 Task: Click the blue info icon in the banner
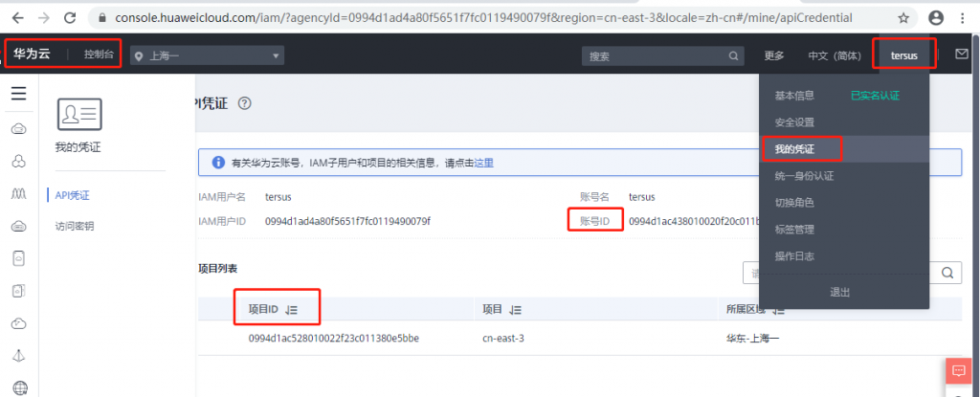click(218, 163)
